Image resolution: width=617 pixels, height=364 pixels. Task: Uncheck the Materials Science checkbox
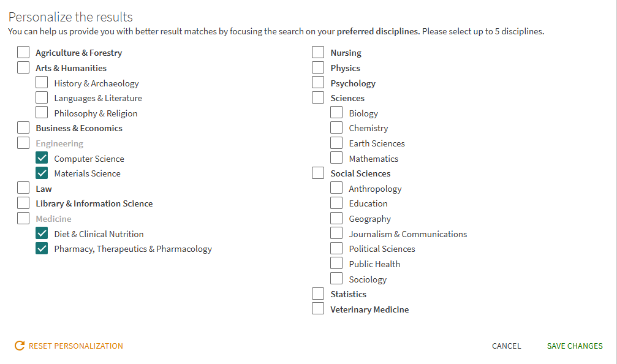coord(42,173)
